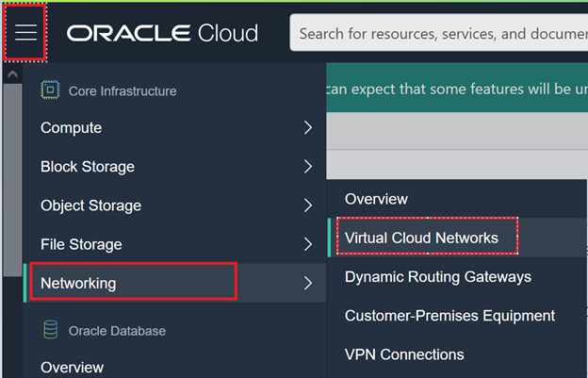
Task: Select Object Storage in the menu
Action: pos(90,205)
